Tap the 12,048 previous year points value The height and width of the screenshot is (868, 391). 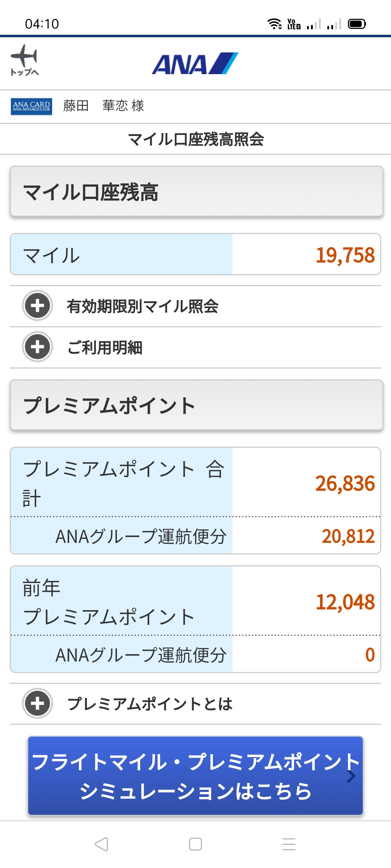[345, 602]
